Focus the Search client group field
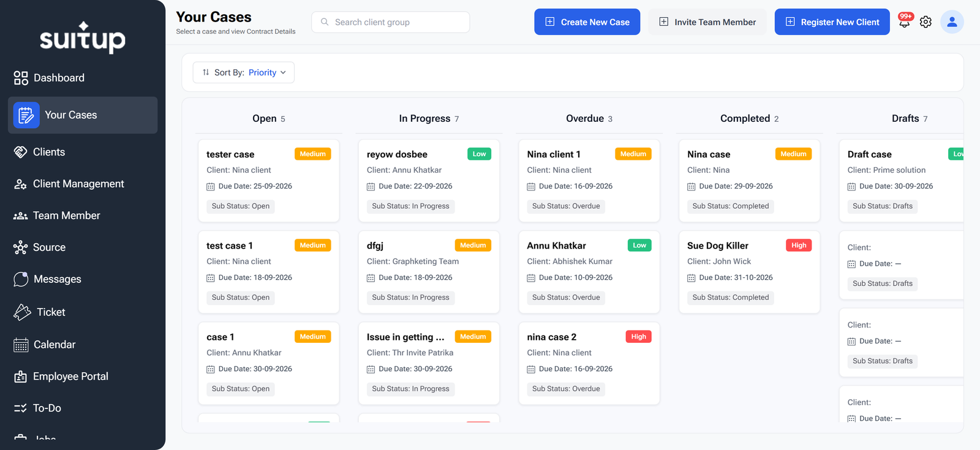Image resolution: width=980 pixels, height=450 pixels. pos(391,22)
